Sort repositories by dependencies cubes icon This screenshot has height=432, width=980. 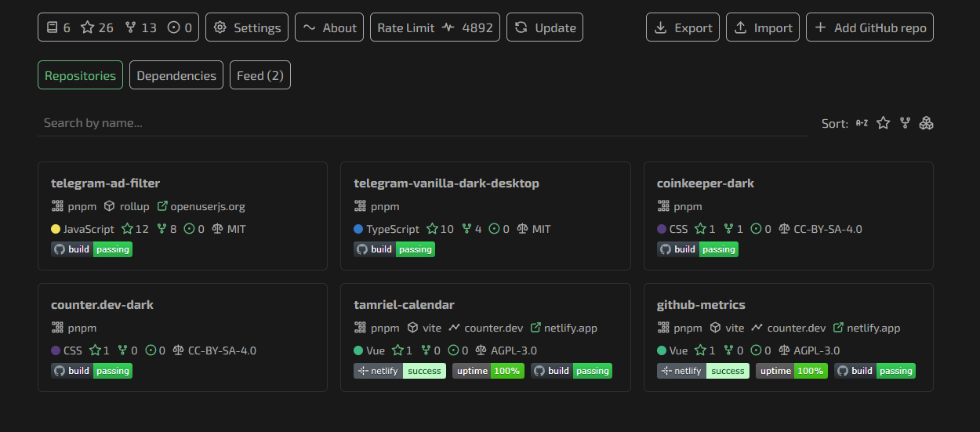[x=927, y=123]
